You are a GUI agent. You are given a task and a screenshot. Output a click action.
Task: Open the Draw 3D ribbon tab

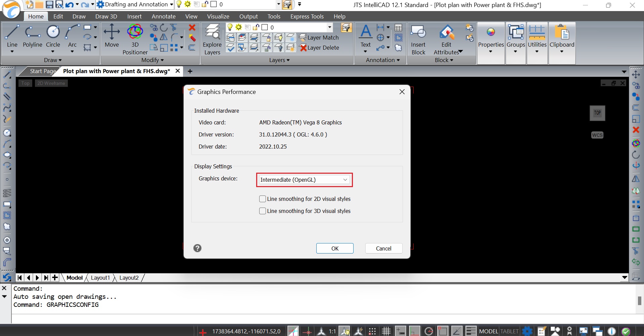[106, 16]
